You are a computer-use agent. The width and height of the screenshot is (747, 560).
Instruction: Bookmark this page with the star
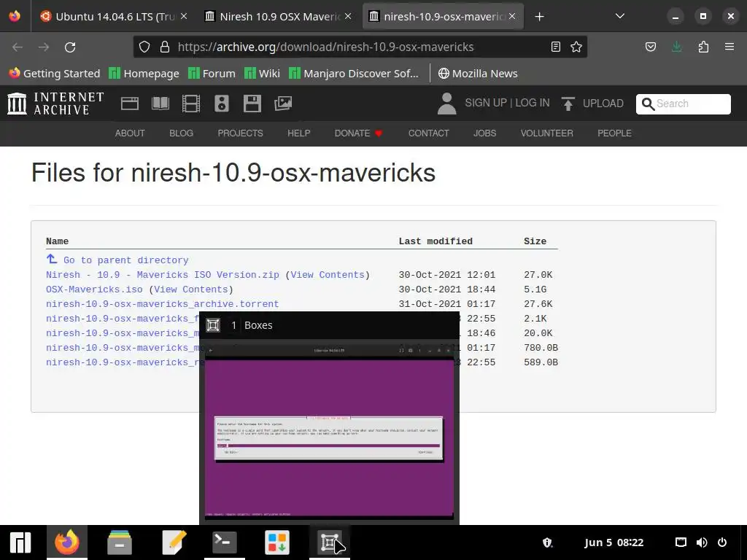[x=576, y=47]
